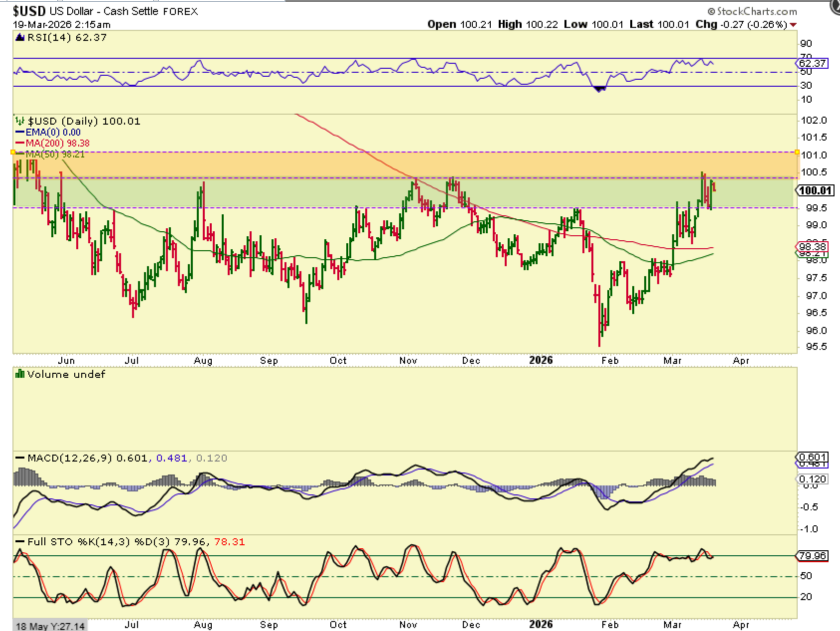The height and width of the screenshot is (631, 840).
Task: Click the $USD (Daily) 100.01 legend
Action: [84, 121]
